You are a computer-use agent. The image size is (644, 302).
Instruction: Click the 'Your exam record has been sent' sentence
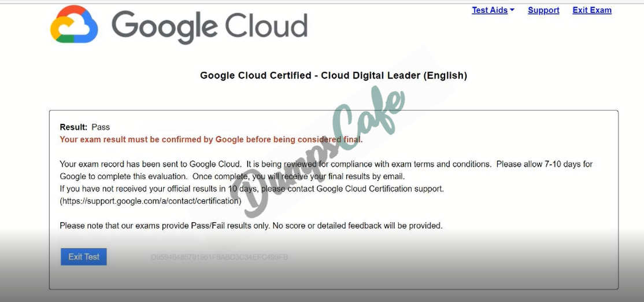point(151,164)
